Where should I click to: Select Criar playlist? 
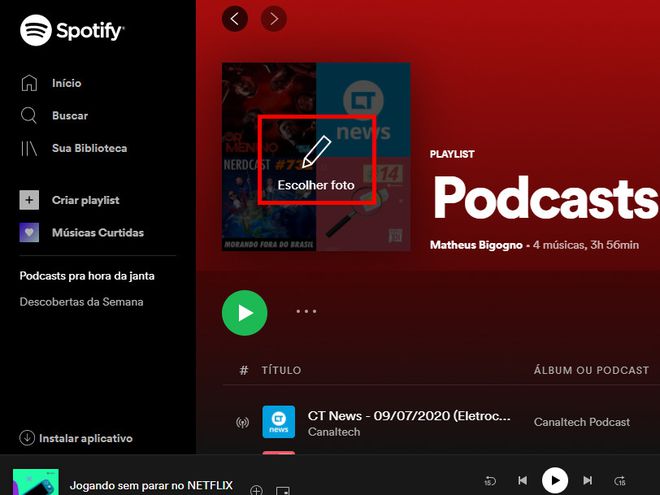pos(85,200)
